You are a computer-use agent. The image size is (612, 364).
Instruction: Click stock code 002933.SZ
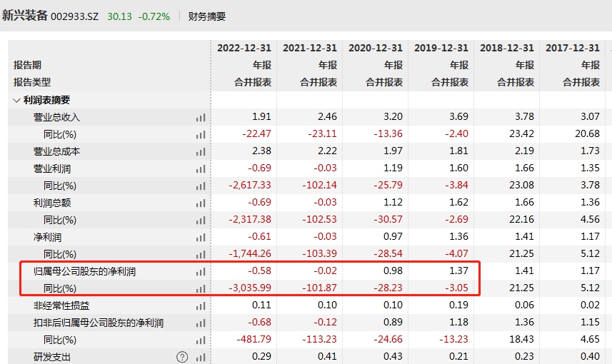tap(75, 17)
